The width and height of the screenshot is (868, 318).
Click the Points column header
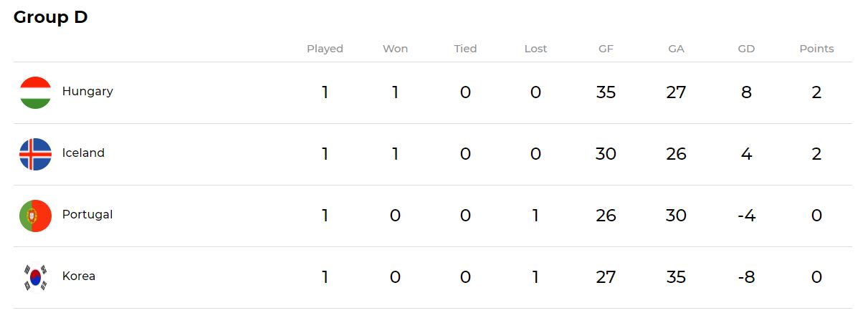[x=816, y=49]
